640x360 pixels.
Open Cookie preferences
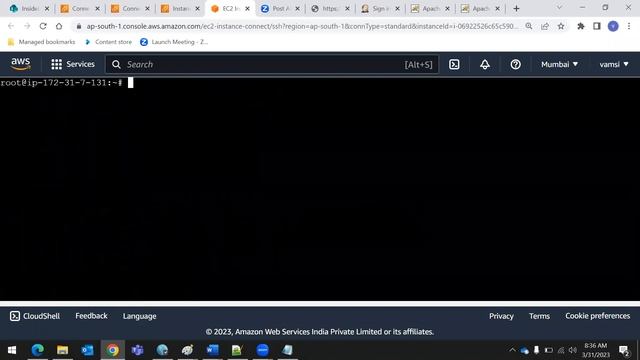pos(598,316)
